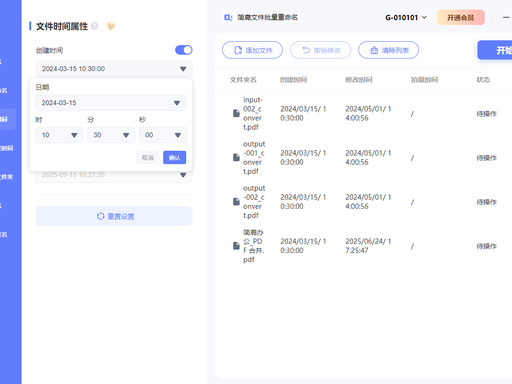The image size is (512, 384).
Task: Click the file icon for input-002_convert.pdf
Action: coord(236,113)
